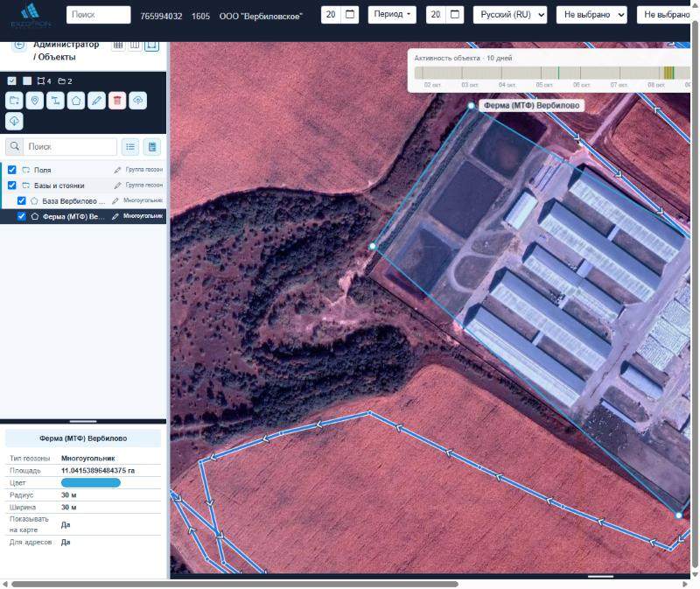Viewport: 700px width, 589px height.
Task: Open the second date calendar picker
Action: (455, 15)
